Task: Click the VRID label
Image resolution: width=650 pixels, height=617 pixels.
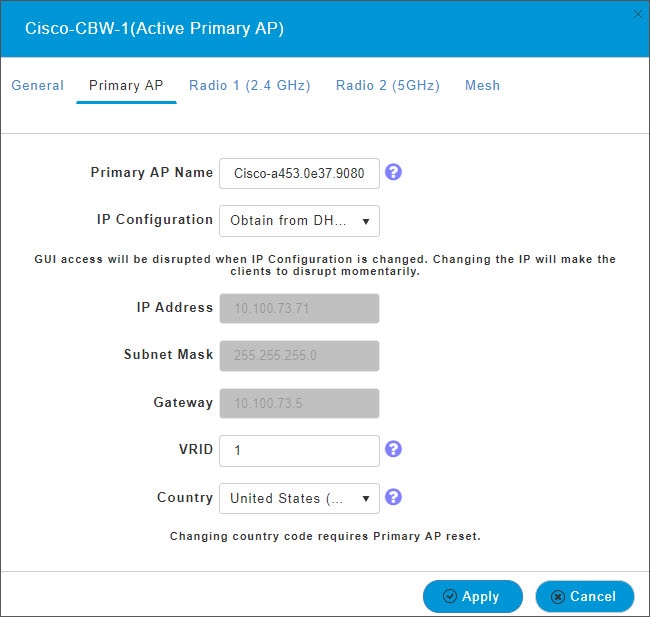Action: (x=196, y=449)
